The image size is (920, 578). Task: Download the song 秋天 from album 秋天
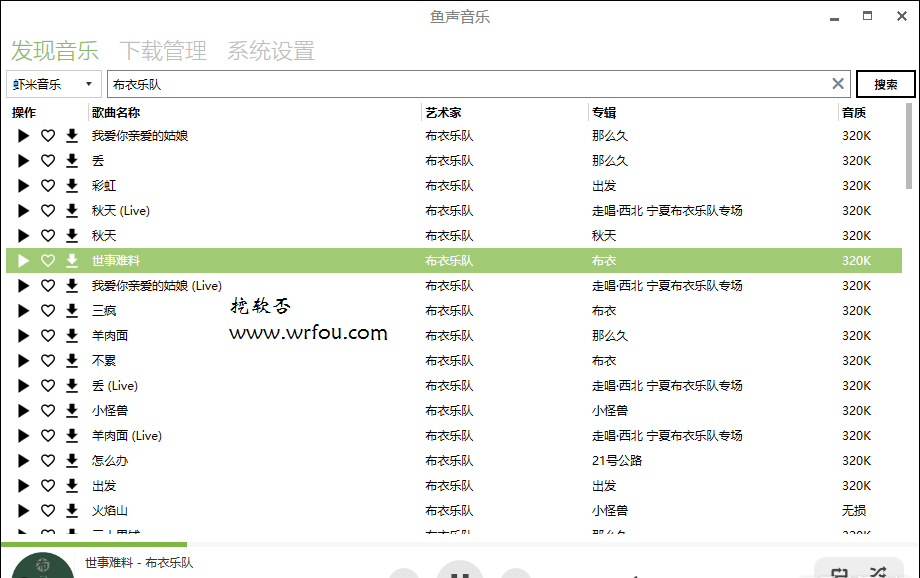click(x=72, y=236)
